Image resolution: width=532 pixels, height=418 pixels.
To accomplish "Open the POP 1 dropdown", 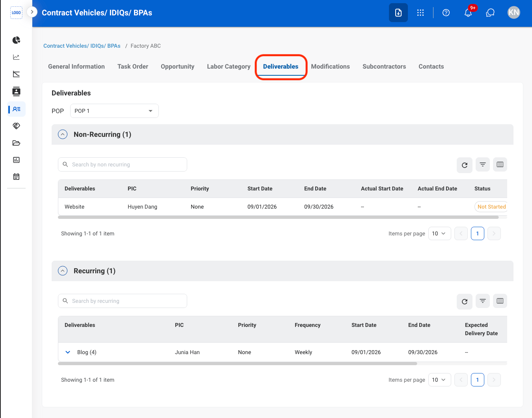I will (x=114, y=111).
